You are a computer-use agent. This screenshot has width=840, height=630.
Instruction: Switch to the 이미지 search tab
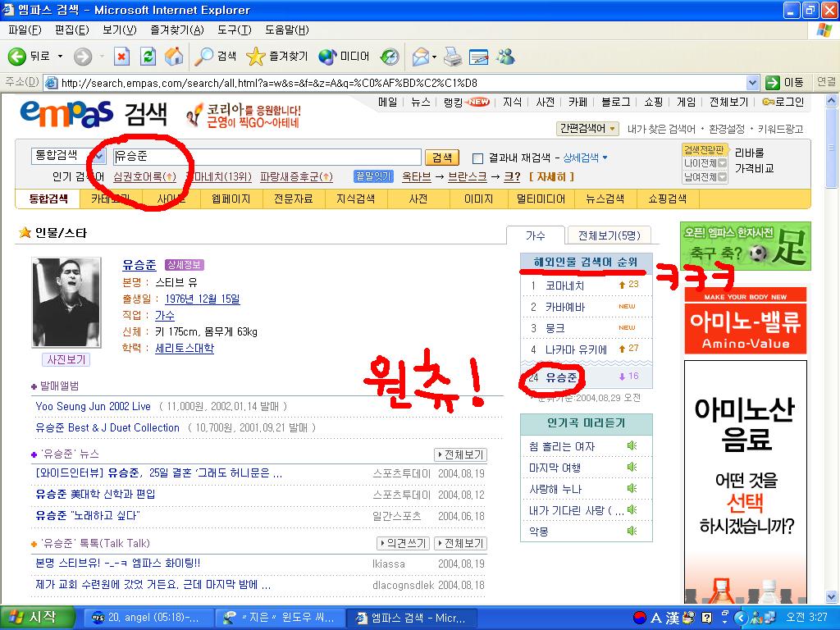478,199
